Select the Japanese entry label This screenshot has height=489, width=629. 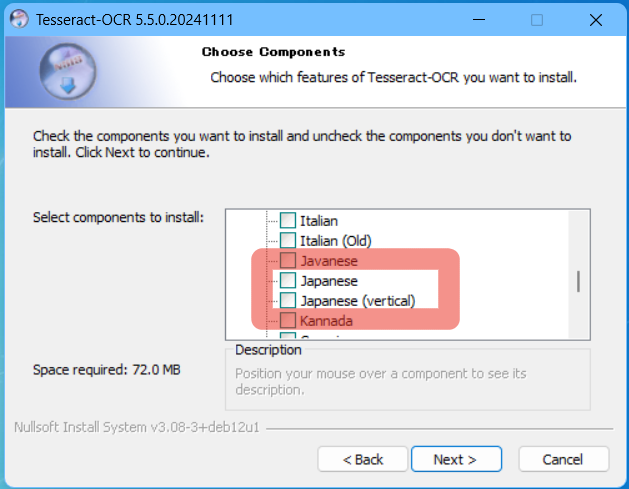pyautogui.click(x=329, y=281)
